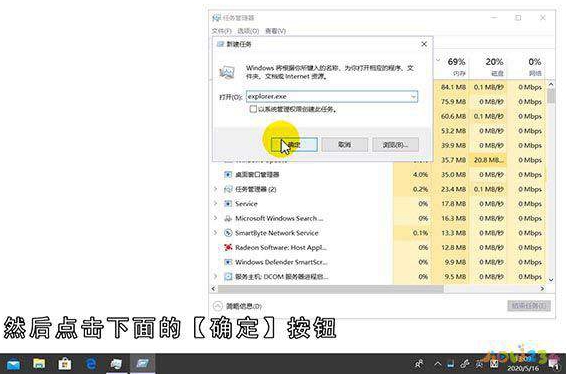Click the Run icon in the 新建任务 dialog
The height and width of the screenshot is (374, 566).
coord(227,73)
